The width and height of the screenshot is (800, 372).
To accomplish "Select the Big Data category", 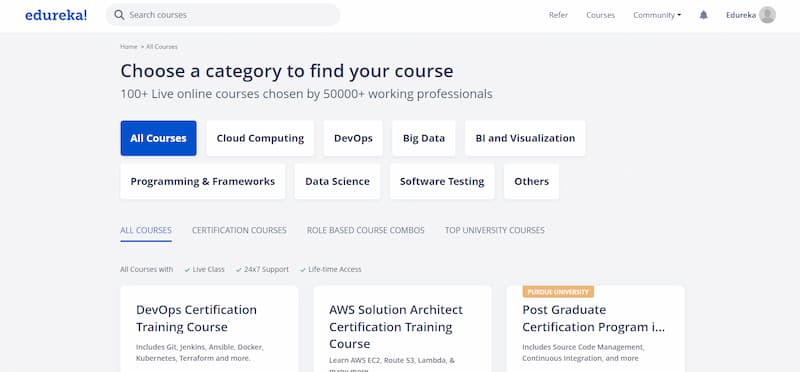I will click(x=423, y=138).
